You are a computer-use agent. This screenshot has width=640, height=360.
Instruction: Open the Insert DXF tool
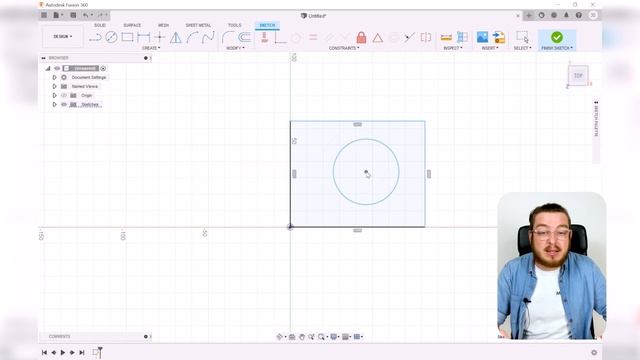499,38
